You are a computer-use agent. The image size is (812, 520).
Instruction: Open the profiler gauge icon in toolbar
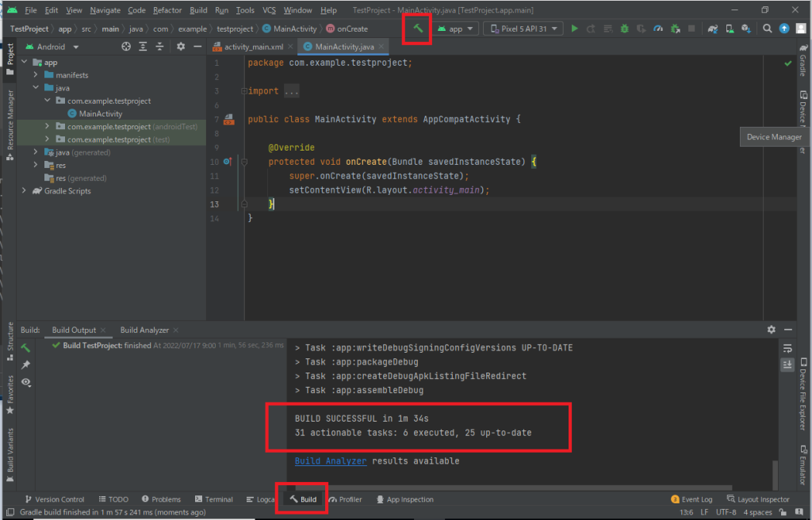point(657,29)
